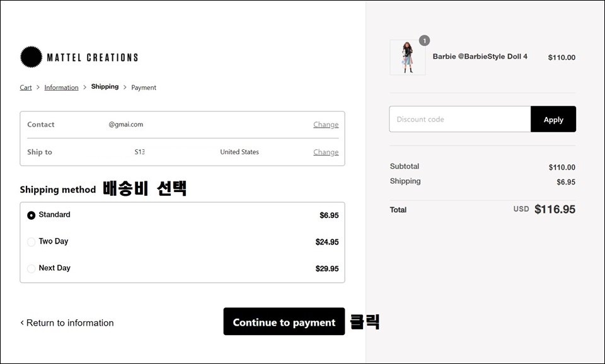This screenshot has width=605, height=364.
Task: Go to the Cart breadcrumb link
Action: tap(26, 88)
